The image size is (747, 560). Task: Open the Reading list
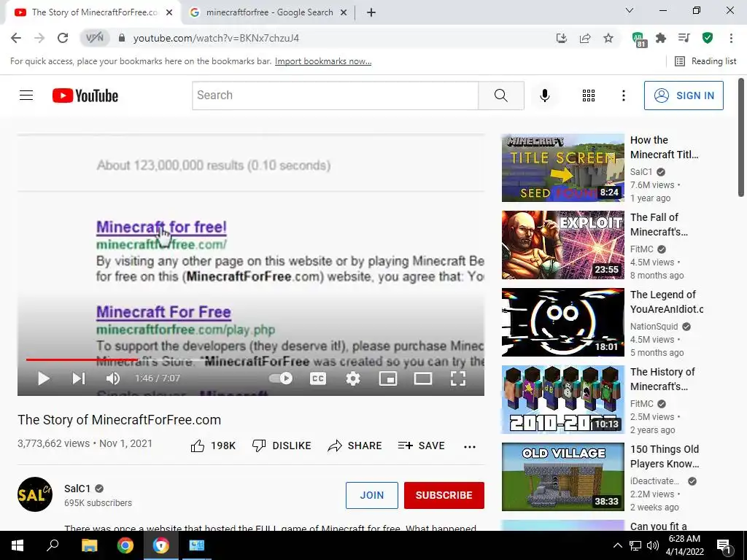point(705,61)
